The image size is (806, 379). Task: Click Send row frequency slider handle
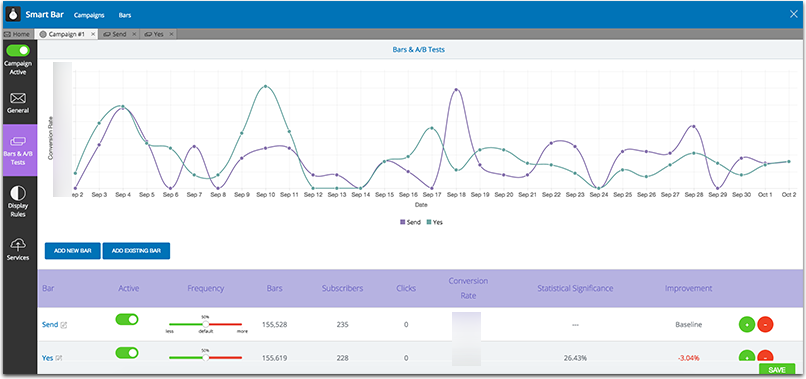206,324
